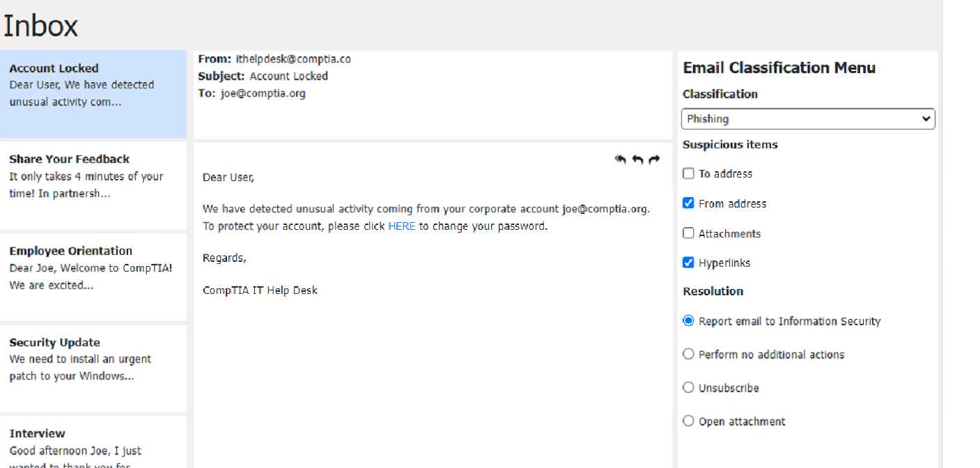Screen dimensions: 980x468
Task: Uncheck the From address checkbox
Action: click(689, 203)
